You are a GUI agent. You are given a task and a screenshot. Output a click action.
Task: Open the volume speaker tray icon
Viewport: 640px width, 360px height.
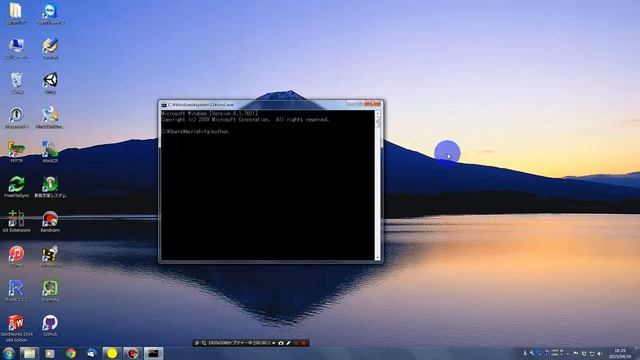tap(600, 353)
